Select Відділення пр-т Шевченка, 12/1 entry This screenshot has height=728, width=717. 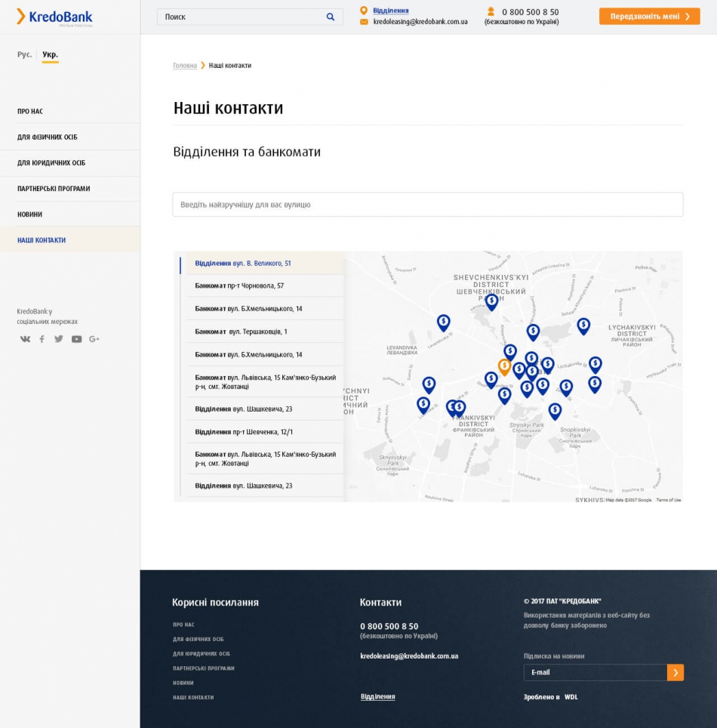(x=244, y=432)
